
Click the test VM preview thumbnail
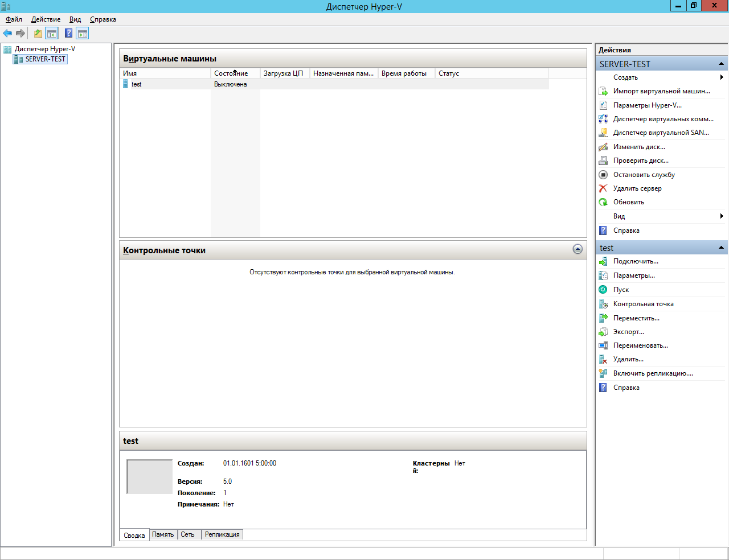point(149,477)
